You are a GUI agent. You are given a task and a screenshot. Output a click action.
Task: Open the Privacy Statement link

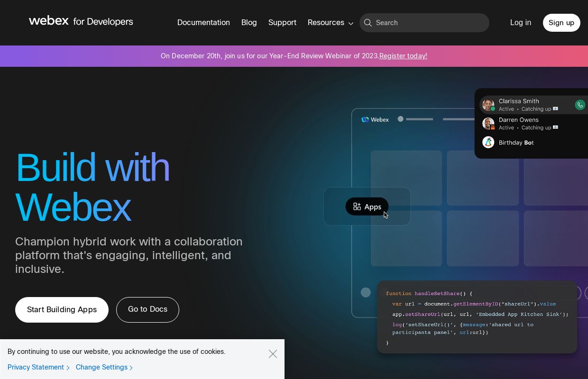point(38,367)
